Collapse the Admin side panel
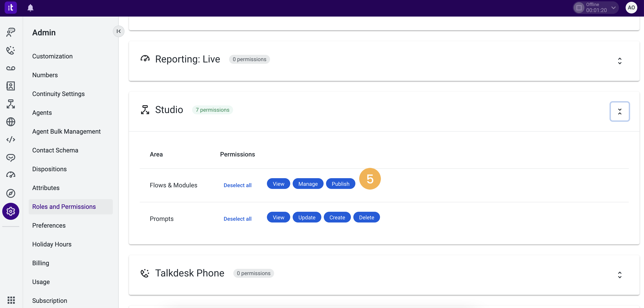The width and height of the screenshot is (644, 308). tap(118, 31)
